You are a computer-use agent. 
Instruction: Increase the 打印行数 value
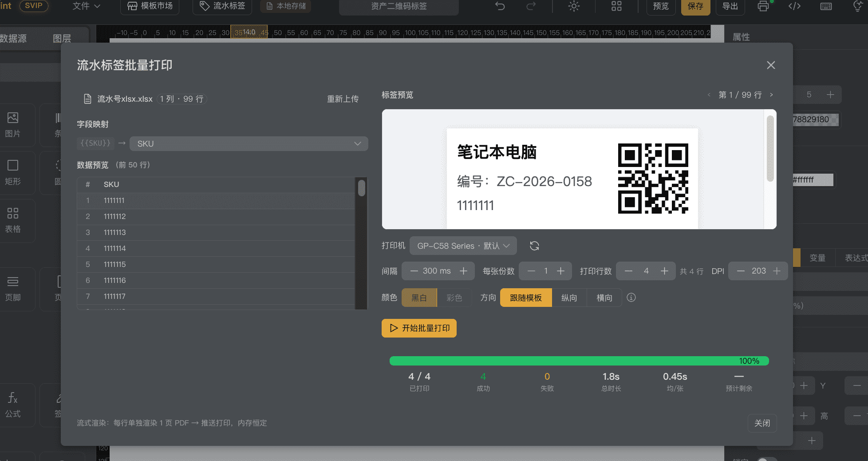tap(664, 271)
